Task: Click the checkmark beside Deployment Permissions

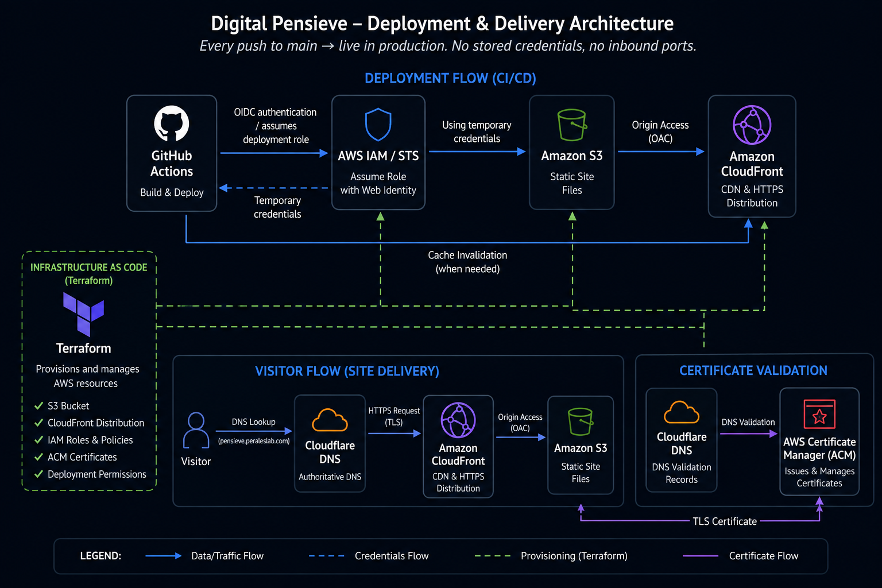Action: [38, 474]
